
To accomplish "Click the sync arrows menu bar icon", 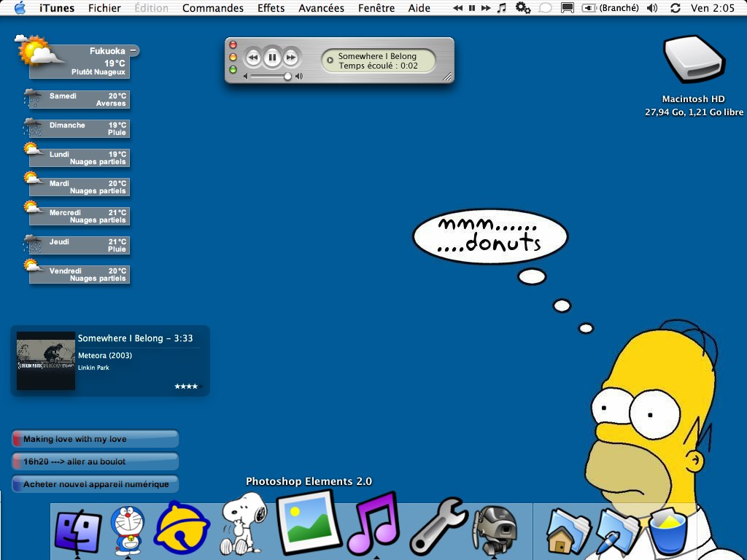I will (675, 8).
